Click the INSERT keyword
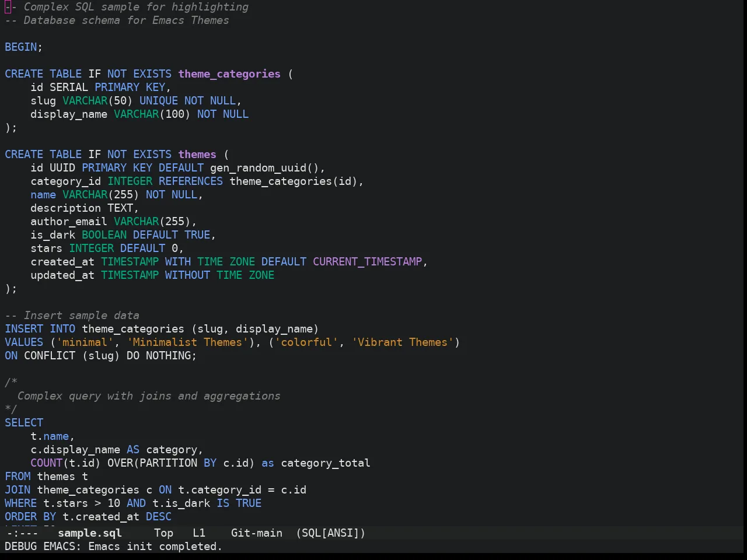This screenshot has height=560, width=747. 24,328
